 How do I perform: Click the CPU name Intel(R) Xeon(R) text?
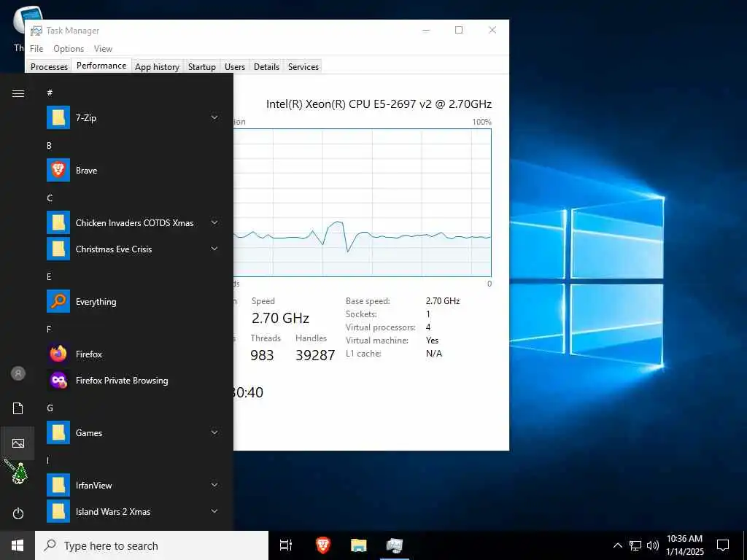[379, 104]
